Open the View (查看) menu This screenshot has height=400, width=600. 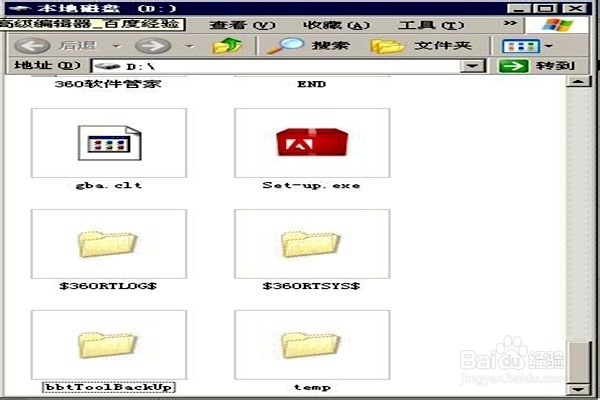[x=243, y=25]
